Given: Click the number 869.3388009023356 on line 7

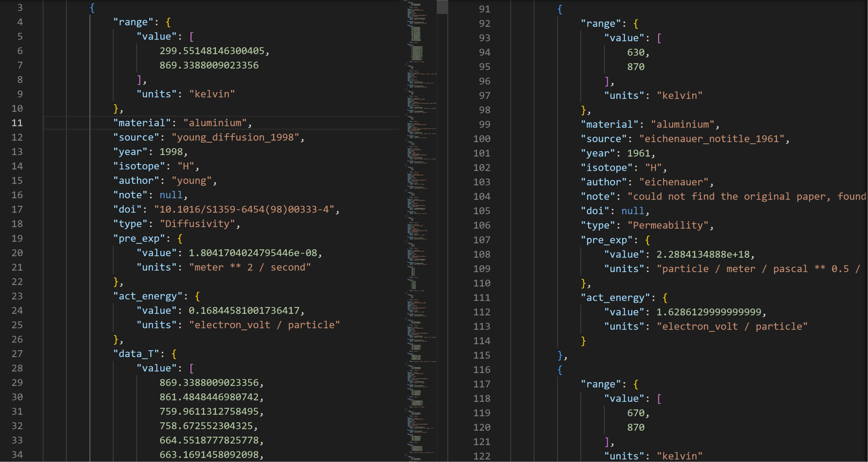Looking at the screenshot, I should coord(209,65).
